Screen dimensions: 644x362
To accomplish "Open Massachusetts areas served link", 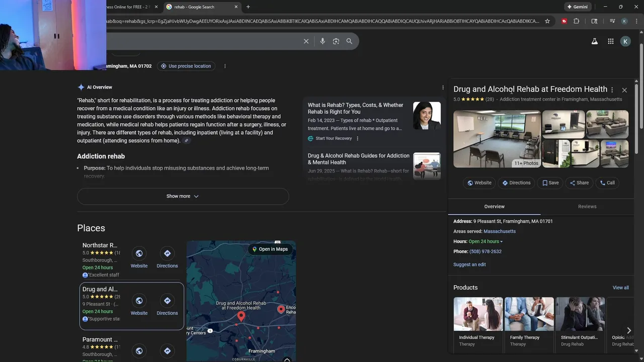I will pyautogui.click(x=500, y=231).
